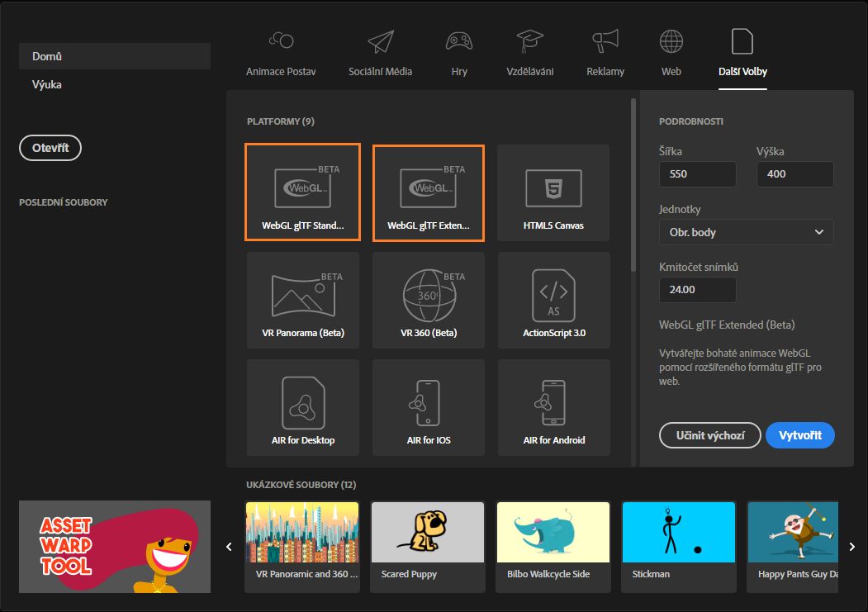Select the Hry gamepad tab
The height and width of the screenshot is (612, 868).
(459, 55)
